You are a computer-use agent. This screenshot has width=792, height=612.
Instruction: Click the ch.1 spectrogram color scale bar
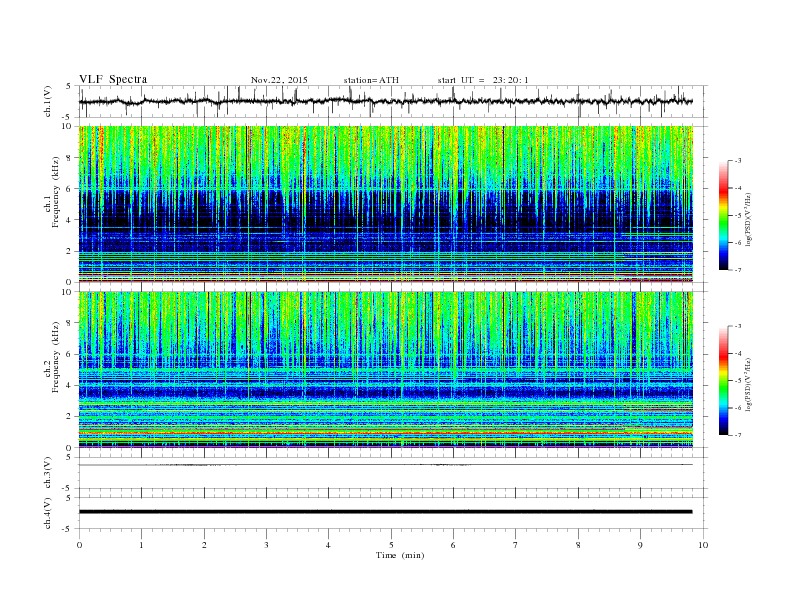click(723, 216)
